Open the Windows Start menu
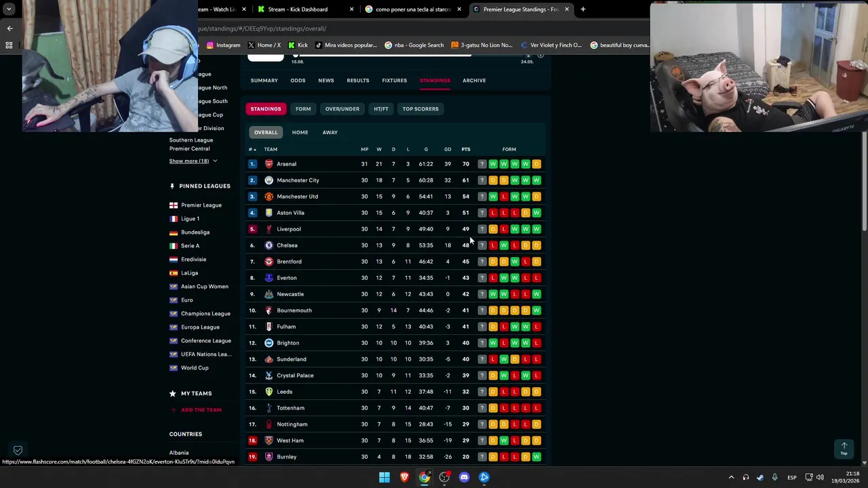 tap(384, 477)
